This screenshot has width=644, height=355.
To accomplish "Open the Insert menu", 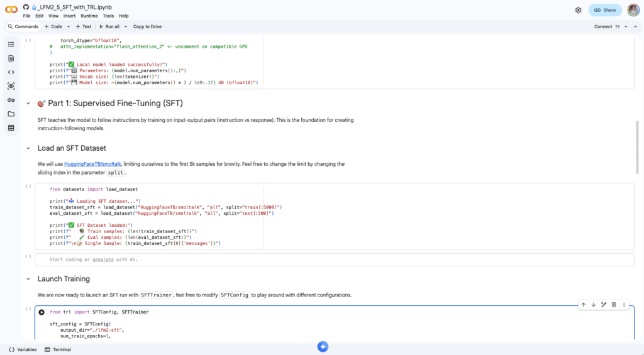I will click(69, 16).
